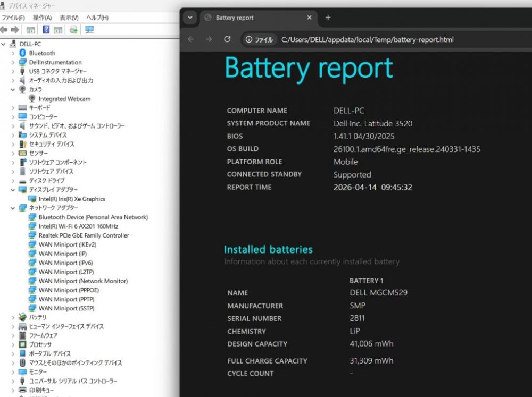The height and width of the screenshot is (397, 532).
Task: Click the address bar with battery-report.html path
Action: 367,39
